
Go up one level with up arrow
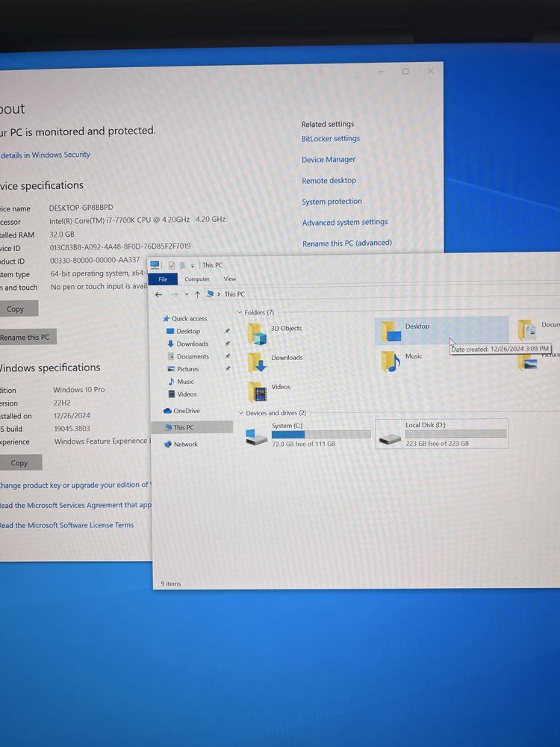click(x=197, y=294)
